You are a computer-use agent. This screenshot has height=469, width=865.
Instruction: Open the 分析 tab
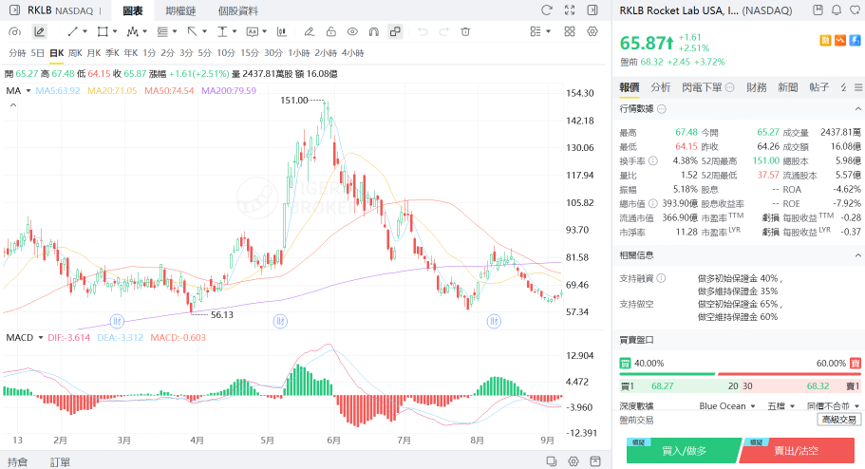(x=660, y=87)
